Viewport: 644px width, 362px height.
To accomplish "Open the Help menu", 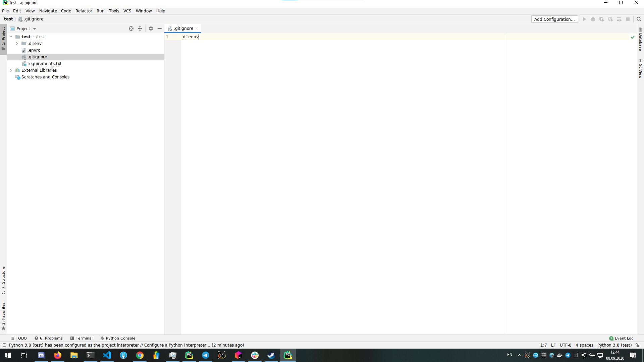I will point(160,11).
